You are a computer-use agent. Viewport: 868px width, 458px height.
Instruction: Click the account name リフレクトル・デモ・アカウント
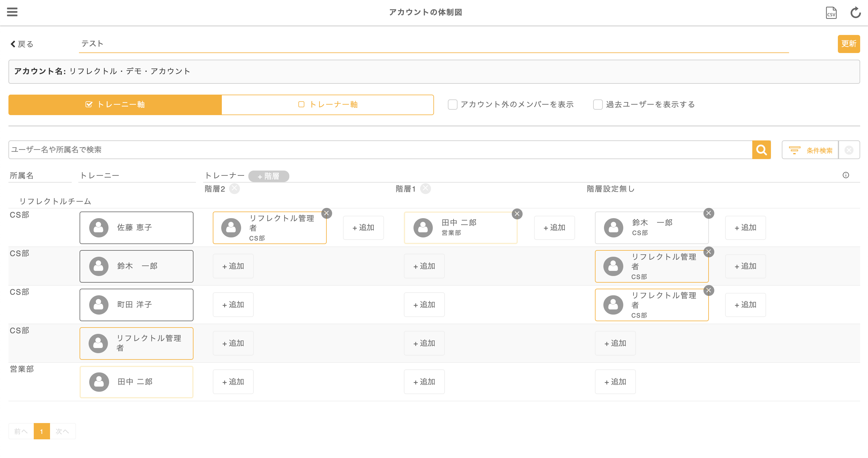pos(130,71)
